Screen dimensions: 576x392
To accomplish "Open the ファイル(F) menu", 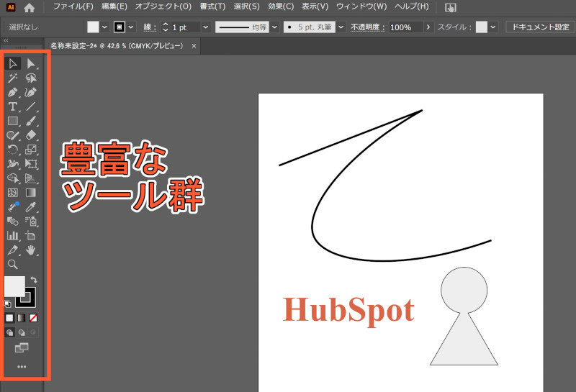I will pyautogui.click(x=73, y=7).
